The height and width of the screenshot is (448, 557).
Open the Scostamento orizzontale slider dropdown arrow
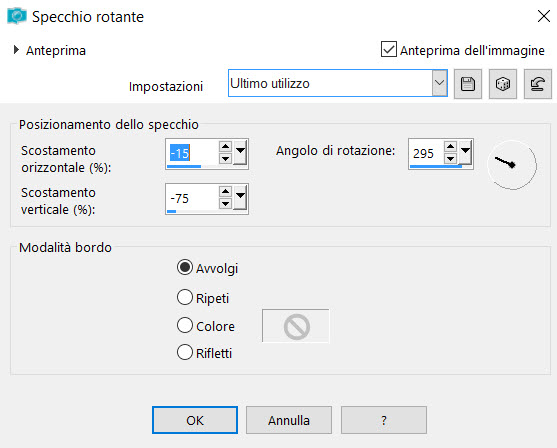tap(240, 152)
